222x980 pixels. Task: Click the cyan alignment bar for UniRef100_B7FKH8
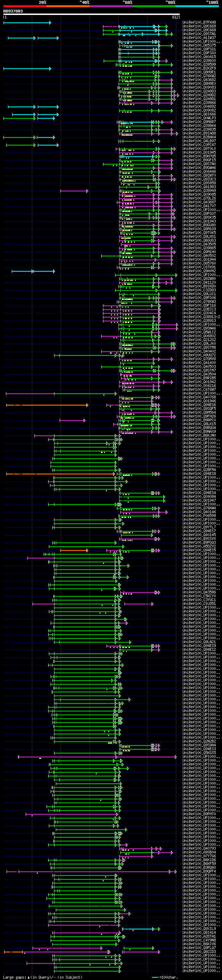(27, 23)
